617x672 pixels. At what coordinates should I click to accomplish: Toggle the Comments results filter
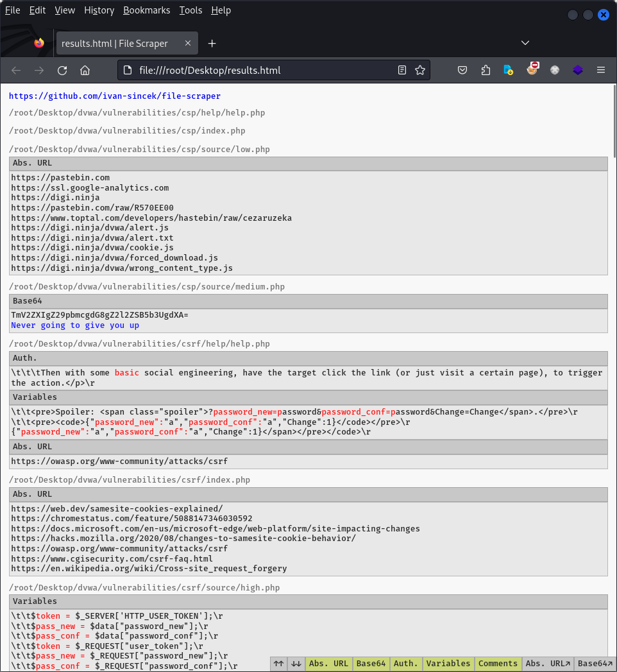[498, 664]
